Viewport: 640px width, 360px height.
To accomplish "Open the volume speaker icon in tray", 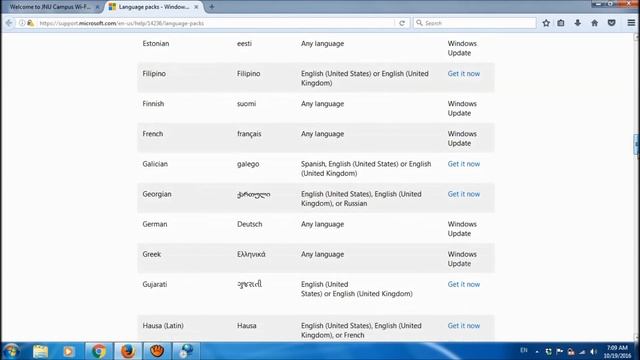I will (x=593, y=352).
